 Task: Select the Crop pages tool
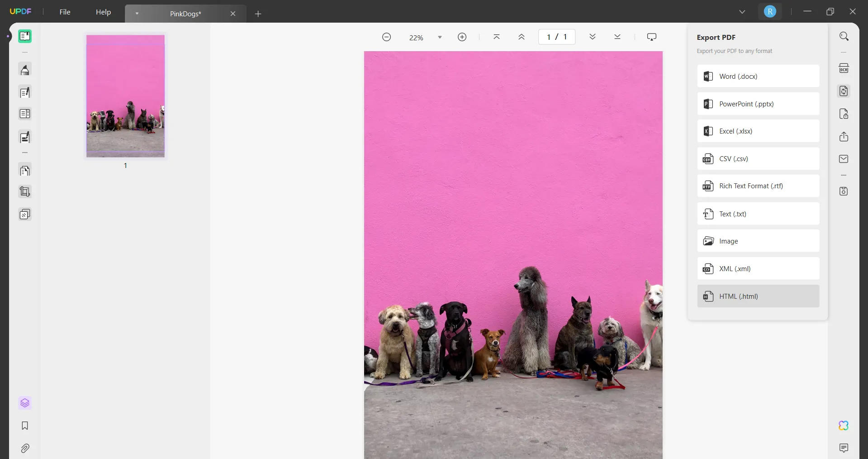click(x=25, y=191)
